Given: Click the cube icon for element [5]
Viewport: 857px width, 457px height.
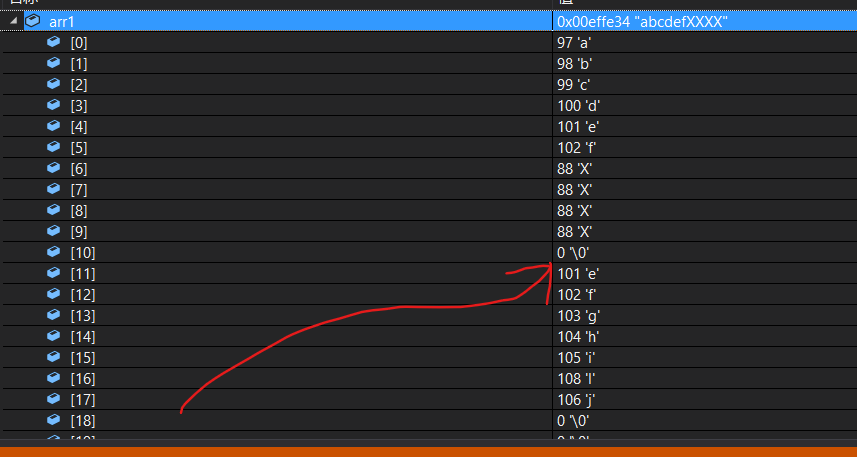Looking at the screenshot, I should point(54,147).
